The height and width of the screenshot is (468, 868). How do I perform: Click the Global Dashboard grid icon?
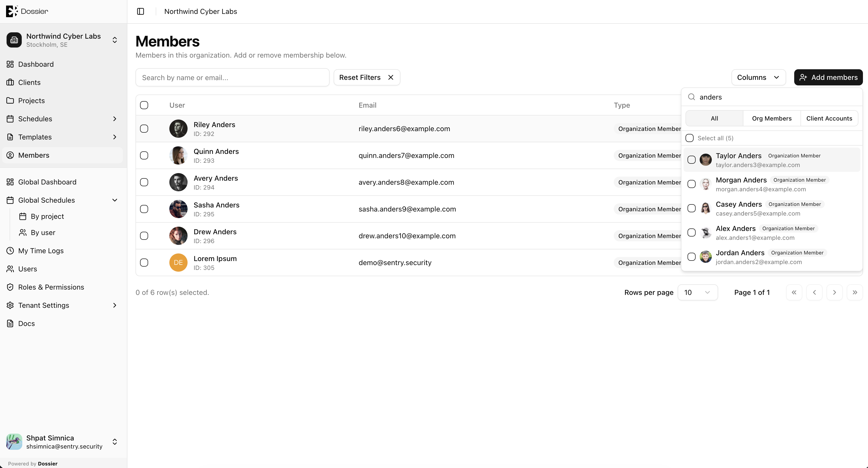coord(10,182)
